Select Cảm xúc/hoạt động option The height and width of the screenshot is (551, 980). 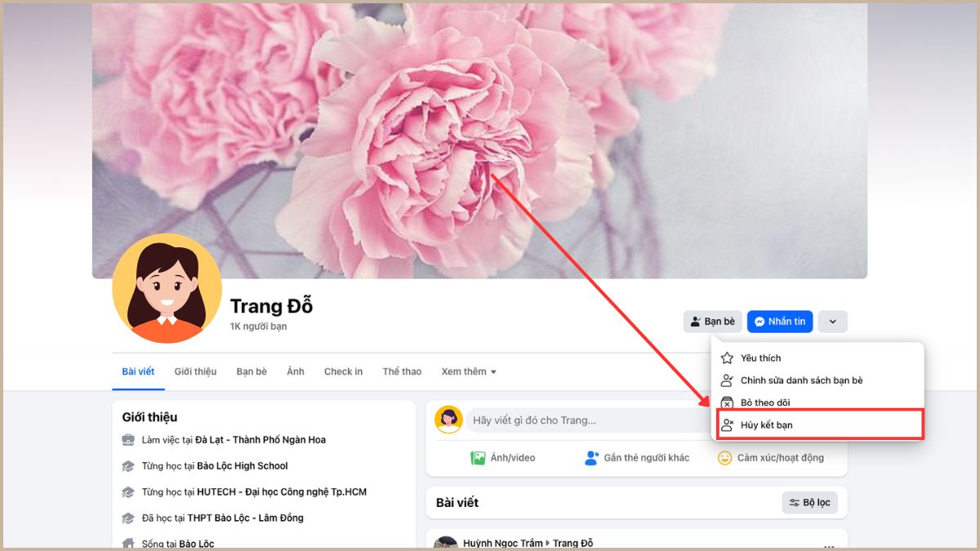771,458
